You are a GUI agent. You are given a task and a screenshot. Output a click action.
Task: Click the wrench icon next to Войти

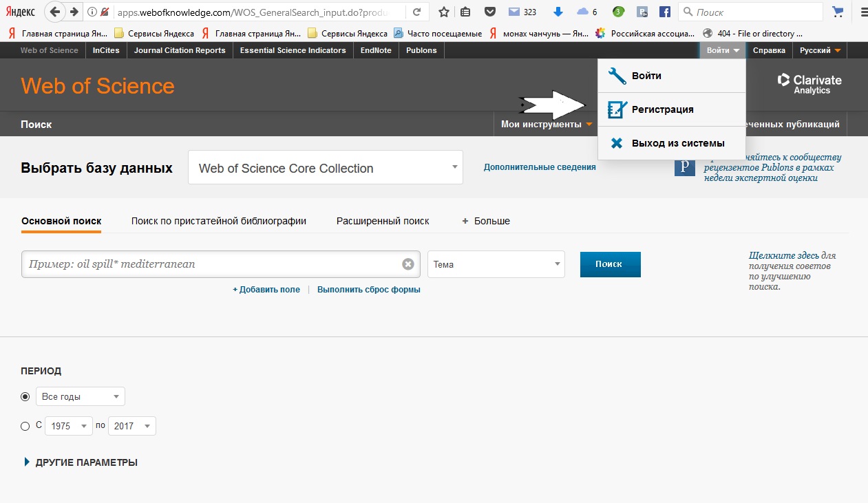pos(617,76)
